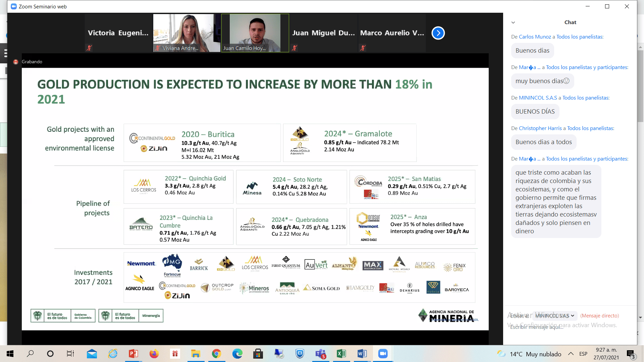
Task: Open Firefox from the taskbar
Action: 154,354
